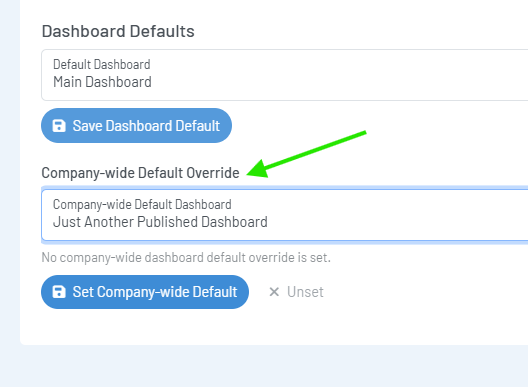
Task: Set the company-wide default dashboard
Action: [x=145, y=292]
